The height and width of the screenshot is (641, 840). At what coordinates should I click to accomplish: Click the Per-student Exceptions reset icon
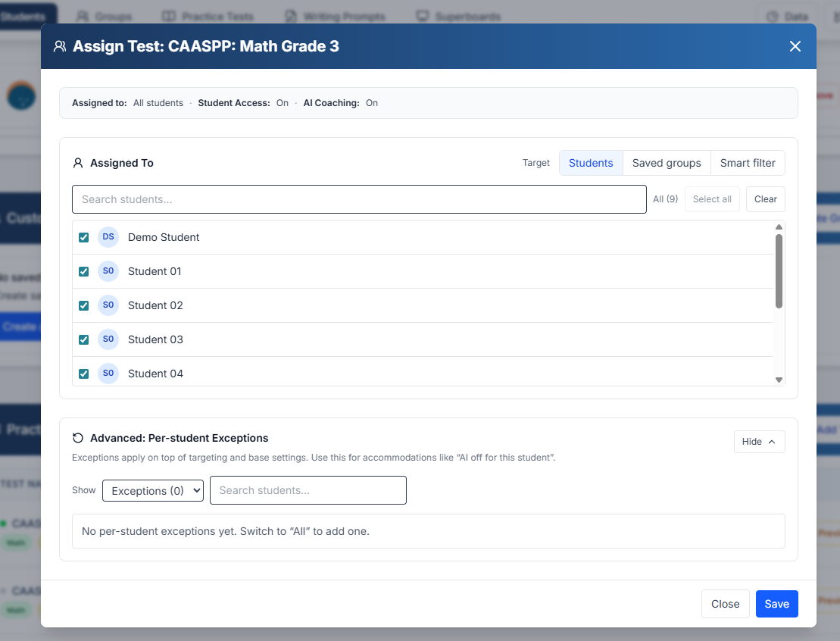tap(78, 438)
